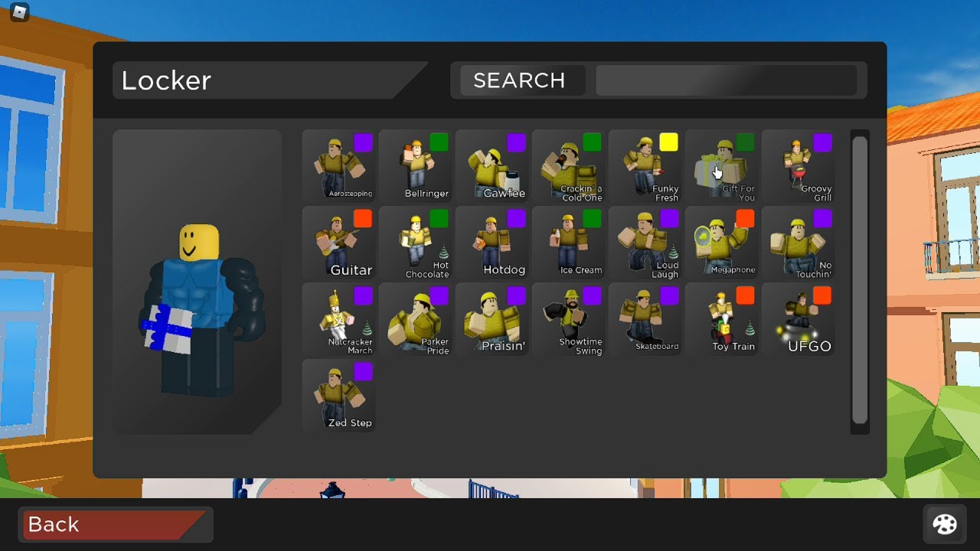Pick the Parker Pride emote
This screenshot has width=980, height=551.
click(x=416, y=319)
